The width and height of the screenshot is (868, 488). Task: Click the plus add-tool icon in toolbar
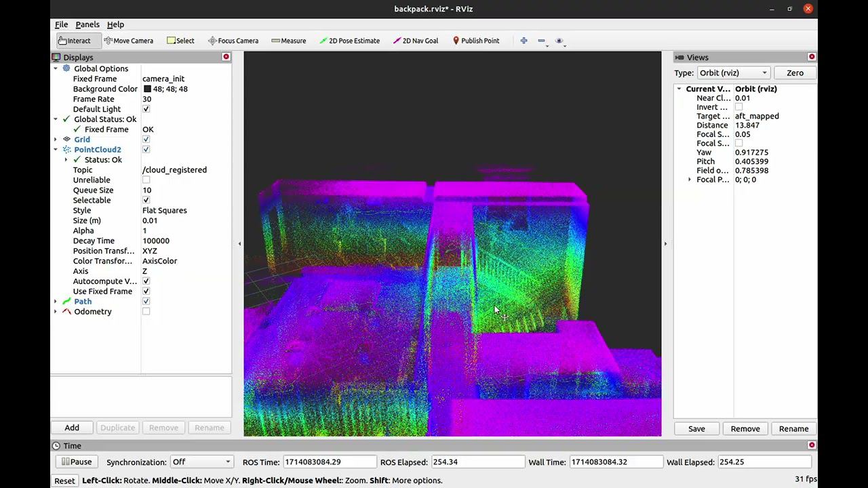click(x=524, y=41)
